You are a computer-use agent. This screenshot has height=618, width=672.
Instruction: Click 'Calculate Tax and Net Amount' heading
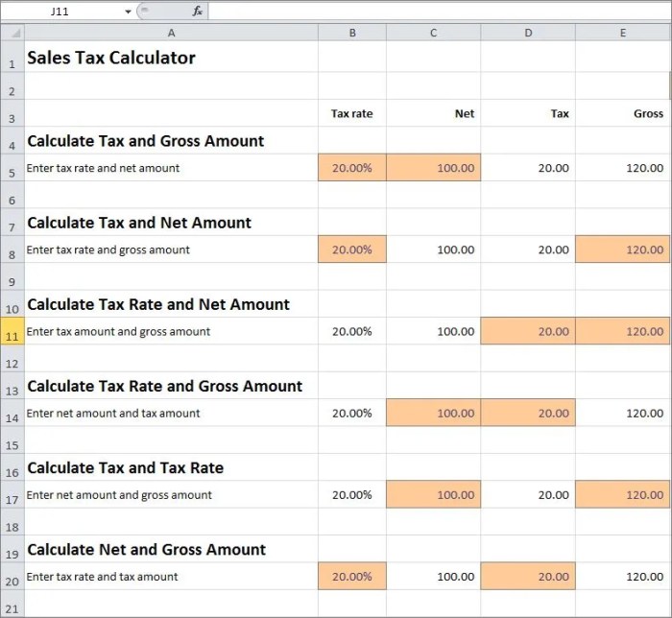[172, 223]
